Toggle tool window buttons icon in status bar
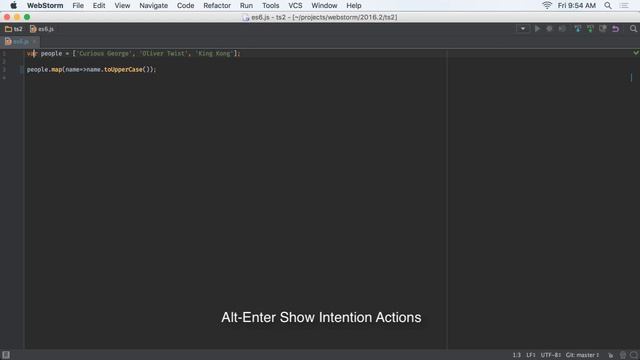The width and height of the screenshot is (640, 360). point(6,355)
